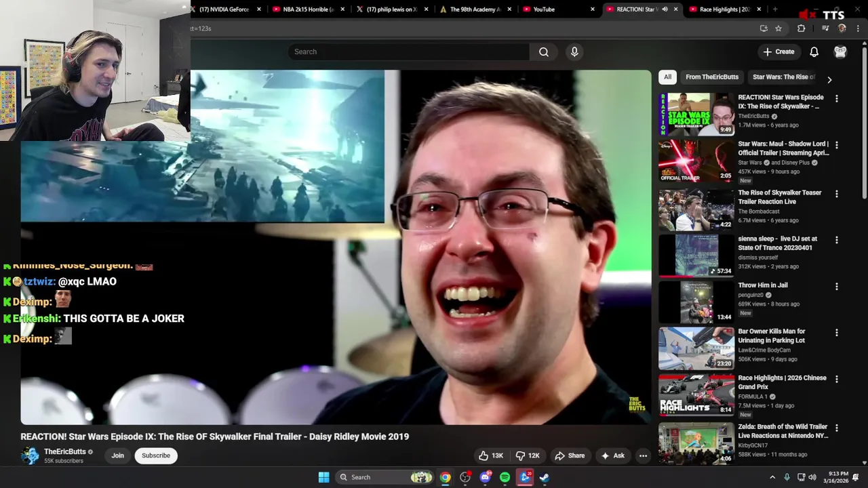
Task: Click the Create button
Action: (x=778, y=52)
